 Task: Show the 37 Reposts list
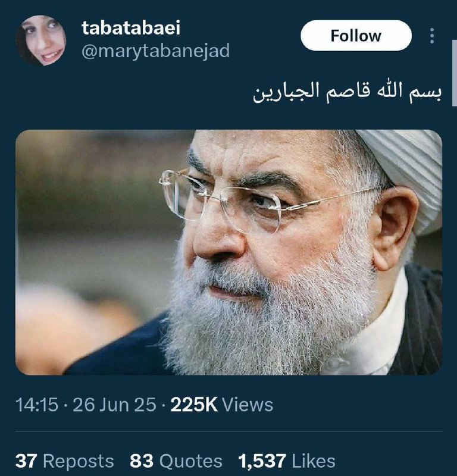(65, 461)
